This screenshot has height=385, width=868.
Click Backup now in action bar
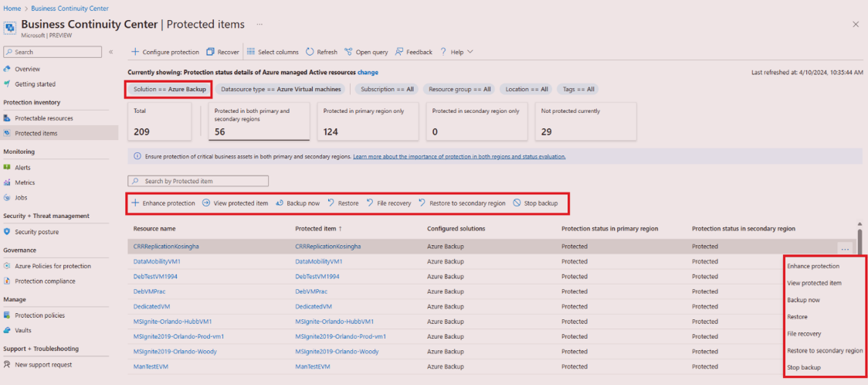point(297,203)
